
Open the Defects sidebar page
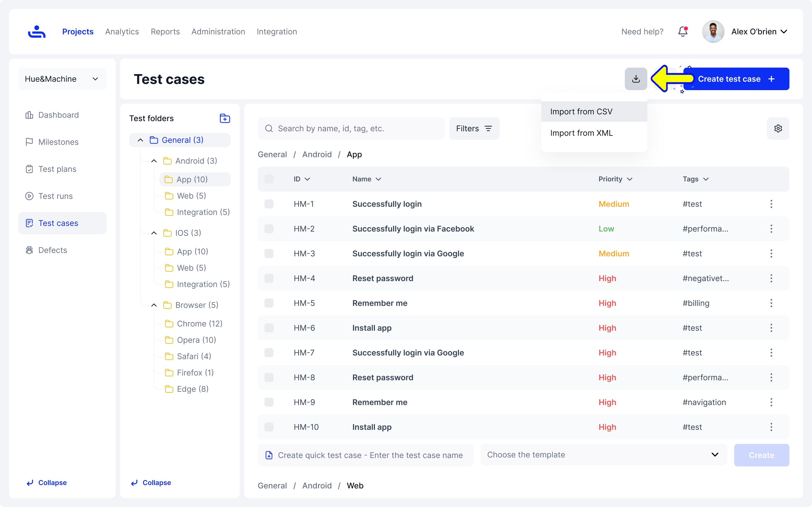point(53,250)
